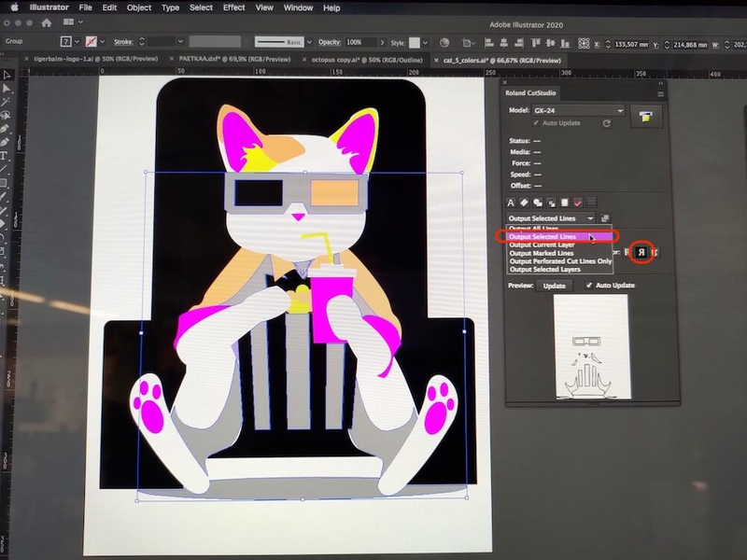Toggle Auto Update checkbox next to Preview
This screenshot has height=560, width=747.
pos(588,285)
